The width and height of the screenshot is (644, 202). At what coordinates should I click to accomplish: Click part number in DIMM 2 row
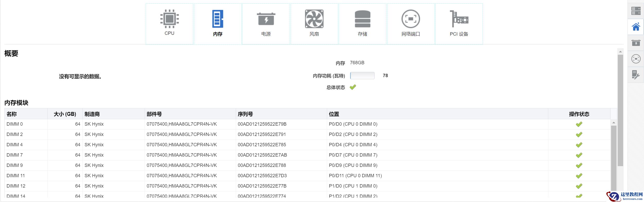coord(182,134)
